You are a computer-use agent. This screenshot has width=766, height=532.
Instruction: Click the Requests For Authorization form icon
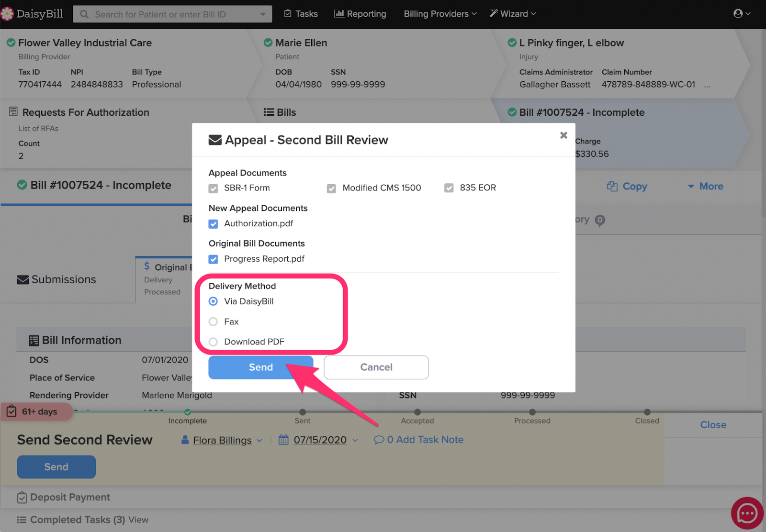[x=13, y=112]
